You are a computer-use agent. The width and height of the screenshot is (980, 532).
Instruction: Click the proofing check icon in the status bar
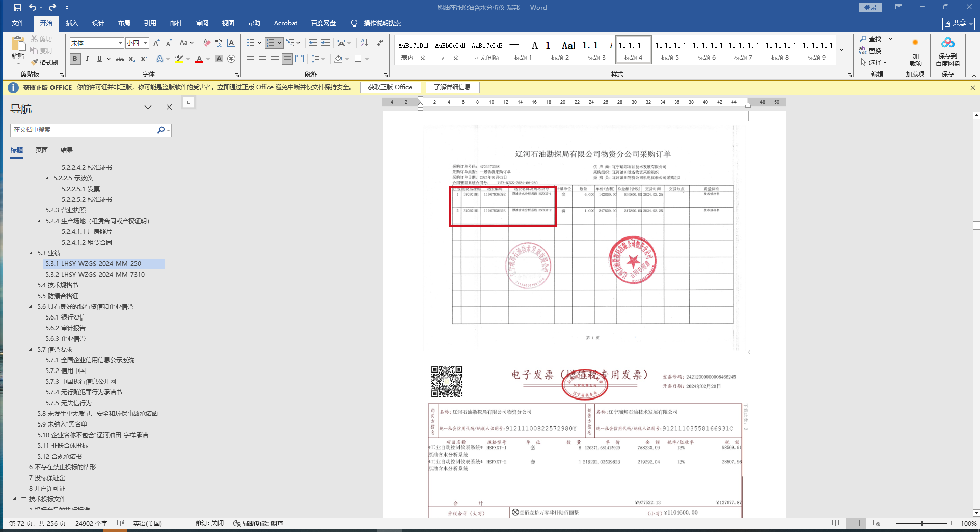[121, 523]
